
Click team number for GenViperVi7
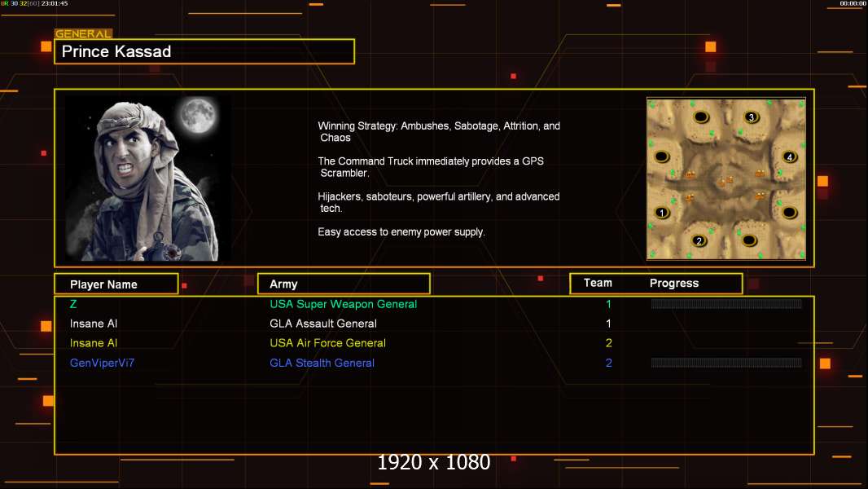click(x=608, y=363)
